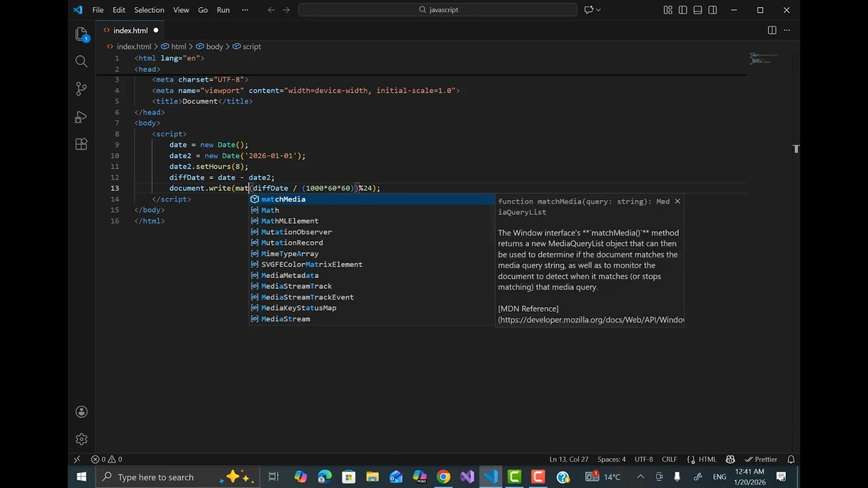Viewport: 868px width, 488px height.
Task: Select the MediaKeyStatusMap suggestion
Action: pyautogui.click(x=372, y=308)
